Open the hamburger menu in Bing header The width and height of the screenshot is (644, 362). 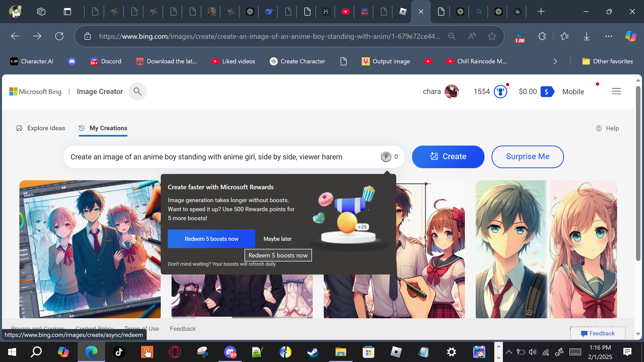tap(616, 91)
